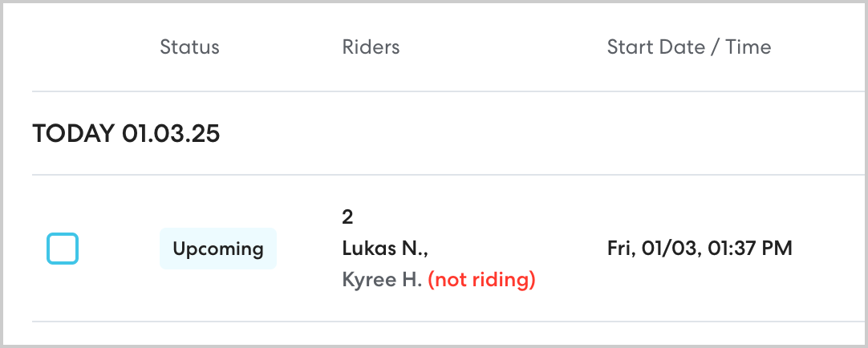Open rider Kyree H.
This screenshot has height=348, width=868.
pos(381,280)
